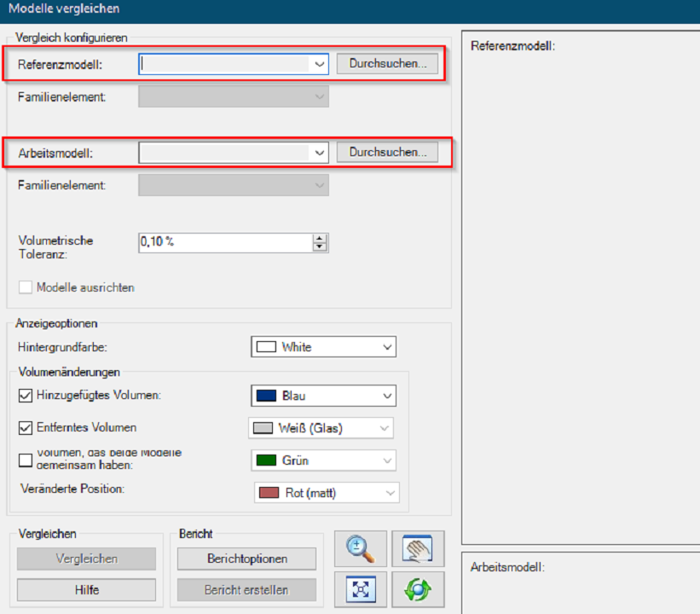Expand the Hintergrundfarbe White dropdown
This screenshot has width=700, height=614.
324,347
